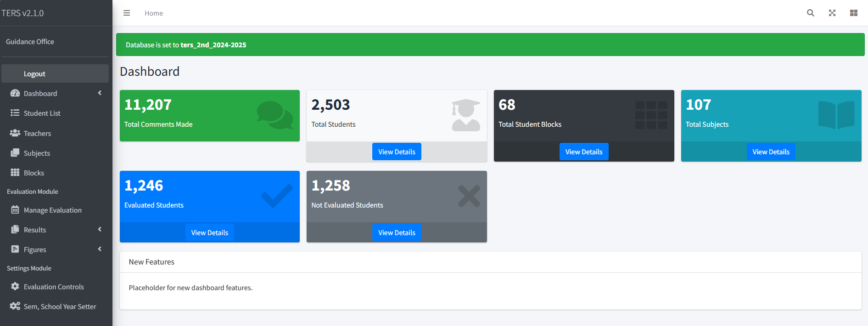The width and height of the screenshot is (868, 326).
Task: Click the Evaluation Controls gear icon
Action: 15,287
